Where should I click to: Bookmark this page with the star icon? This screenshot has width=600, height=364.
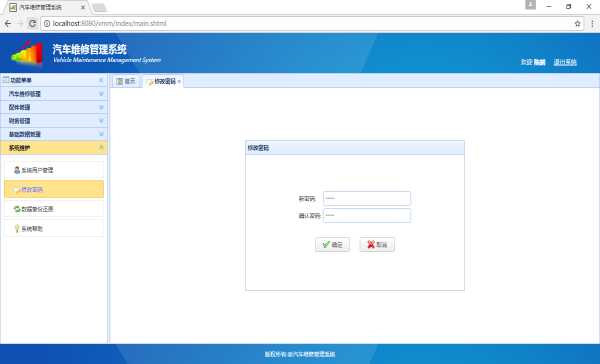[x=577, y=24]
